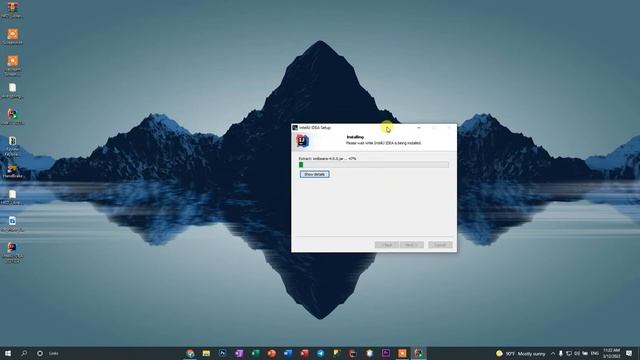Open Word from the taskbar

click(288, 353)
